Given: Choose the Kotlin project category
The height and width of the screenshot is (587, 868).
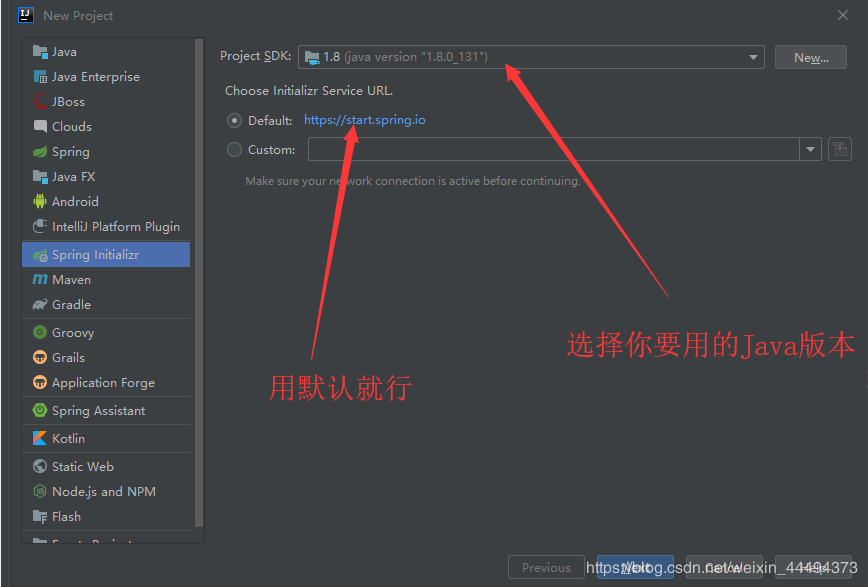Looking at the screenshot, I should [x=106, y=438].
